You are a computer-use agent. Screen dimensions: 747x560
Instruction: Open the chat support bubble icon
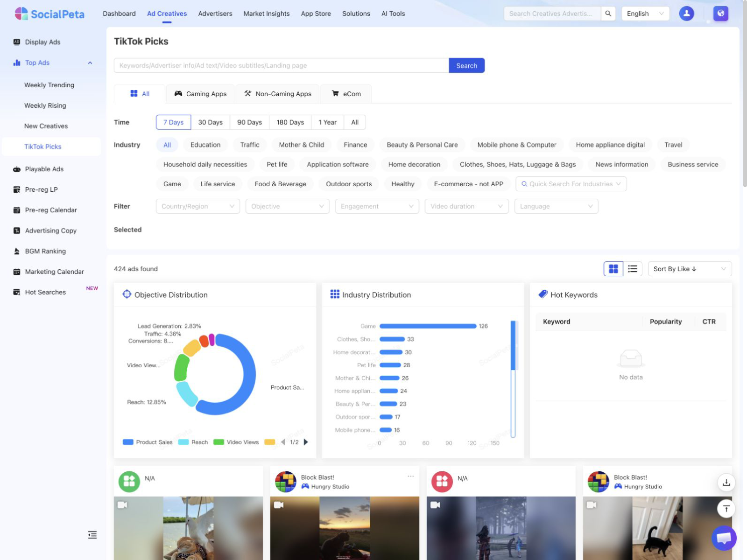[724, 538]
